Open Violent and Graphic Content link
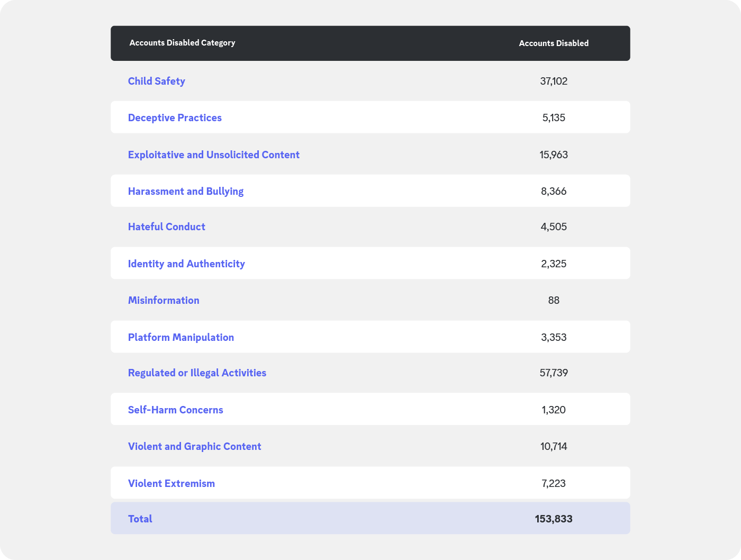The width and height of the screenshot is (741, 560). tap(194, 446)
